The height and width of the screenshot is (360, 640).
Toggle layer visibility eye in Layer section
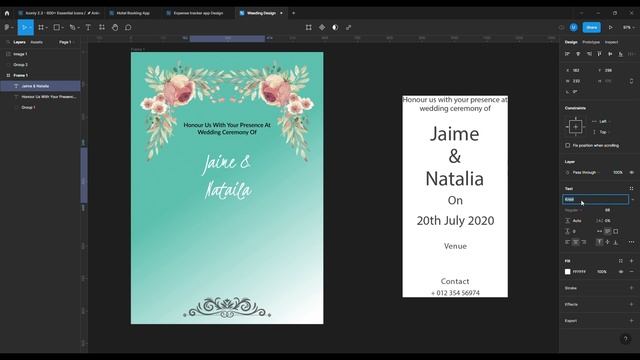pyautogui.click(x=631, y=172)
